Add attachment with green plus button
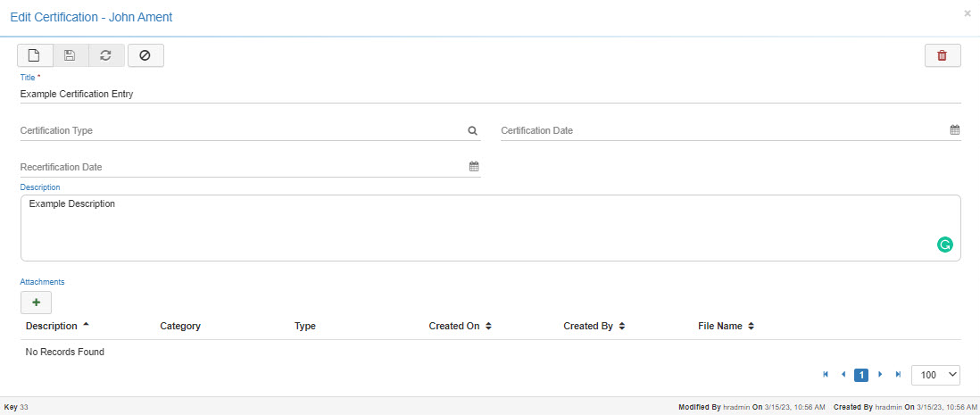Image resolution: width=980 pixels, height=415 pixels. pos(36,303)
